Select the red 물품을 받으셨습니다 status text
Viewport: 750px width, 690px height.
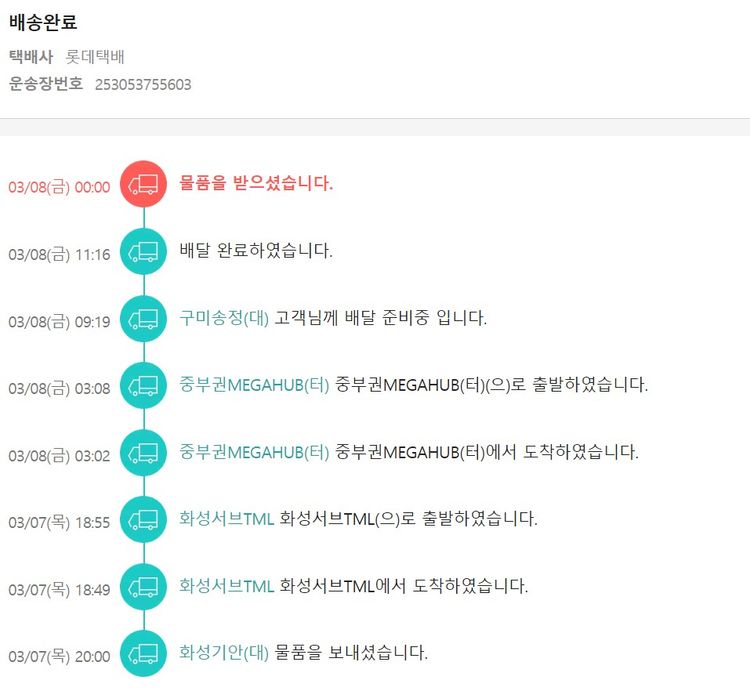click(x=256, y=184)
